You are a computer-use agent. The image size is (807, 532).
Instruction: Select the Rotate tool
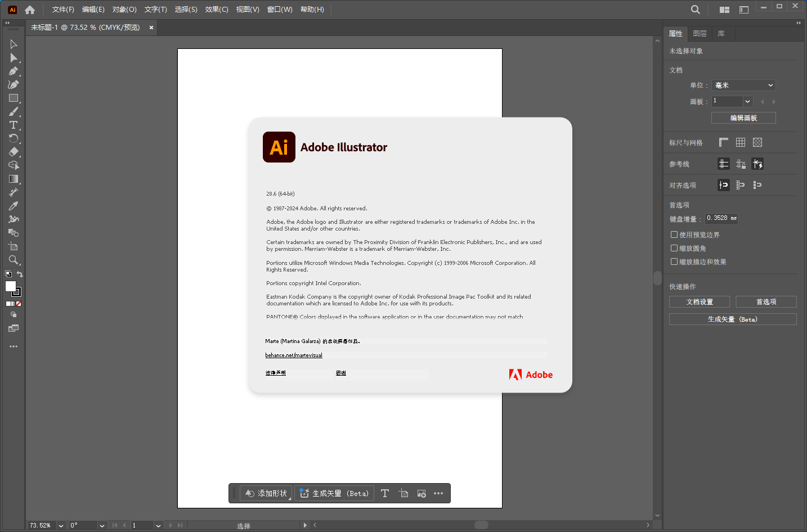[14, 138]
